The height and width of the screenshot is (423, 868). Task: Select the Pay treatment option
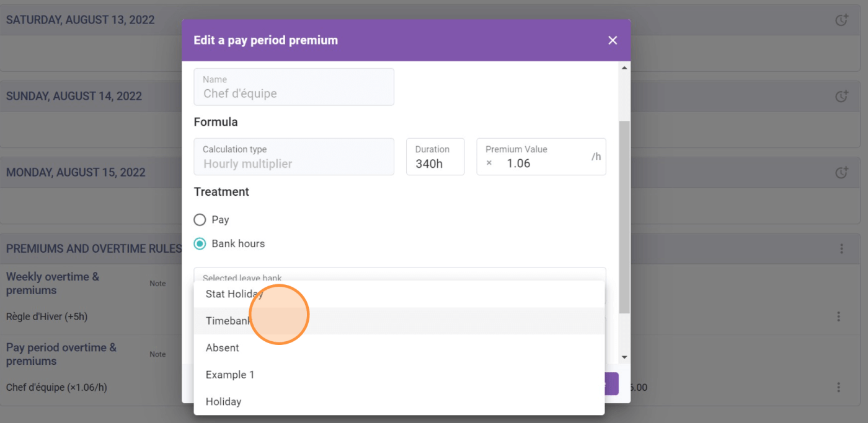[x=200, y=219]
